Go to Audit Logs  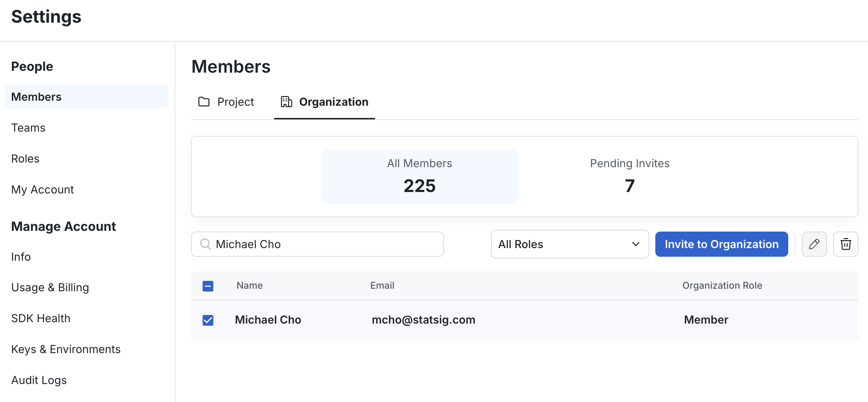[39, 380]
